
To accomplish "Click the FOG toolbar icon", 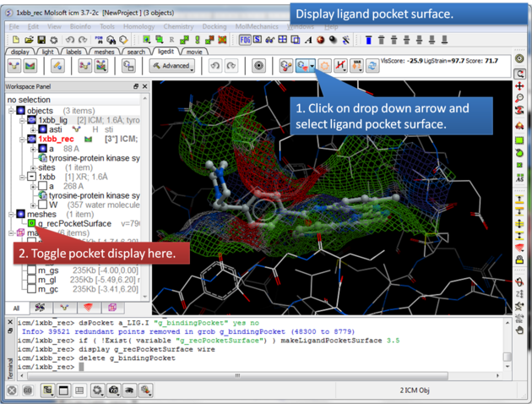I will [246, 40].
